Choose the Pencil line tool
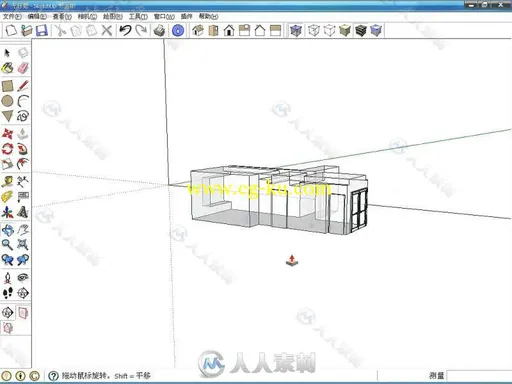The image size is (512, 384). click(23, 86)
